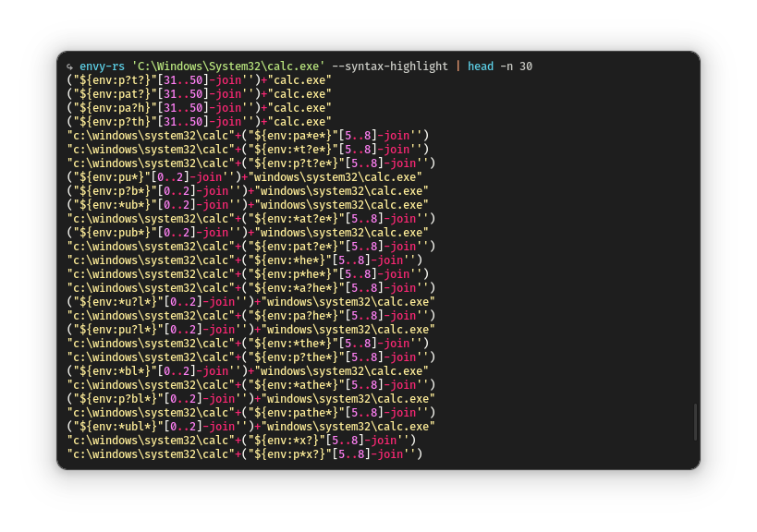This screenshot has height=532, width=757.
Task: Select output line containing ${env:p?t?}
Action: [x=199, y=80]
